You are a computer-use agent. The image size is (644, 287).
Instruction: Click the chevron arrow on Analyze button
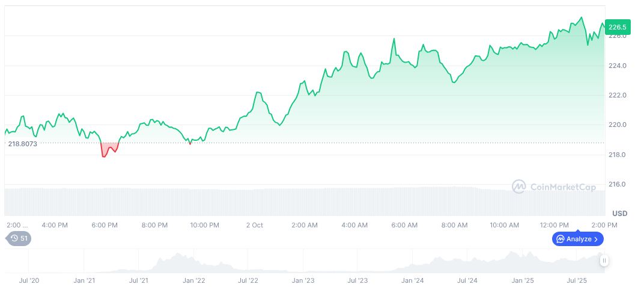pos(596,239)
